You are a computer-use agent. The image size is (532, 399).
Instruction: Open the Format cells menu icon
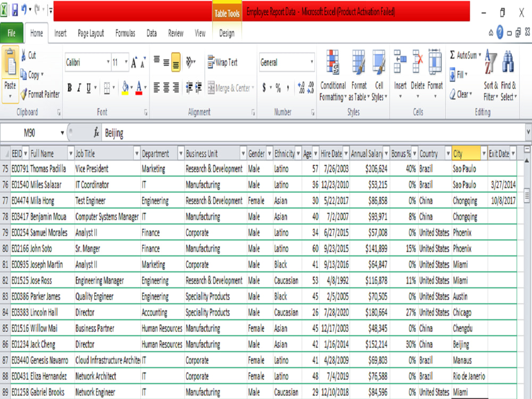[435, 62]
